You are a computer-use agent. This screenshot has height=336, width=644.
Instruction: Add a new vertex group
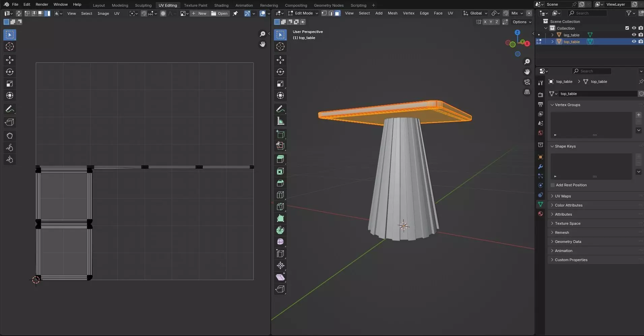pos(639,115)
